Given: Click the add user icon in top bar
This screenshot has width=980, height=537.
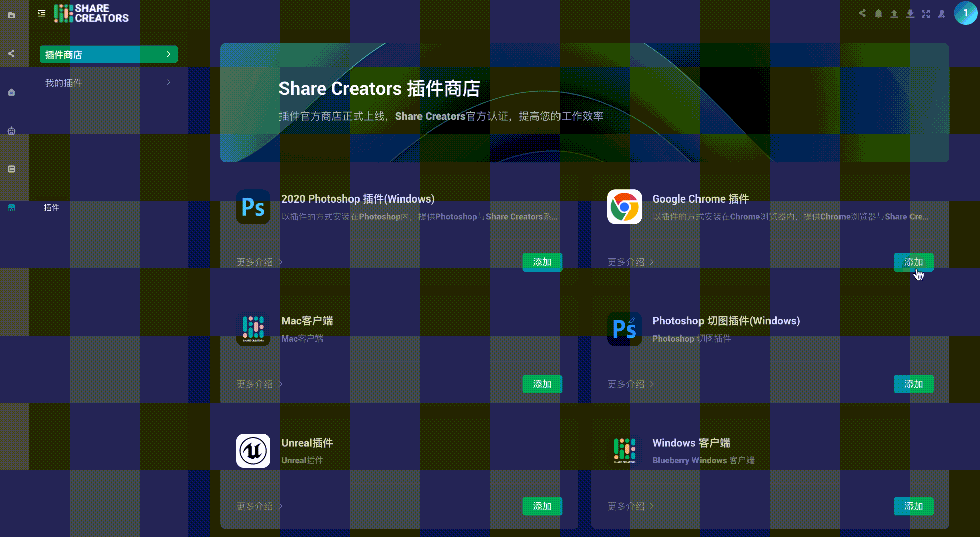Looking at the screenshot, I should (942, 14).
